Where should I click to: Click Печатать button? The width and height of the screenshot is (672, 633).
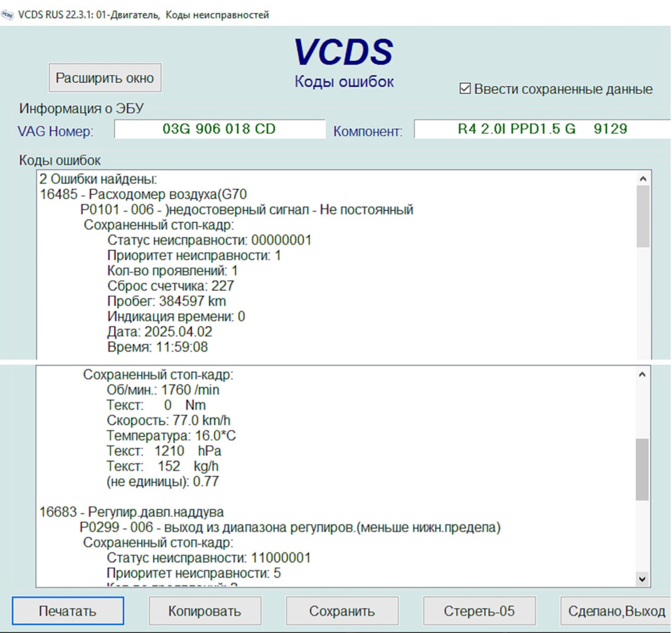coord(68,611)
